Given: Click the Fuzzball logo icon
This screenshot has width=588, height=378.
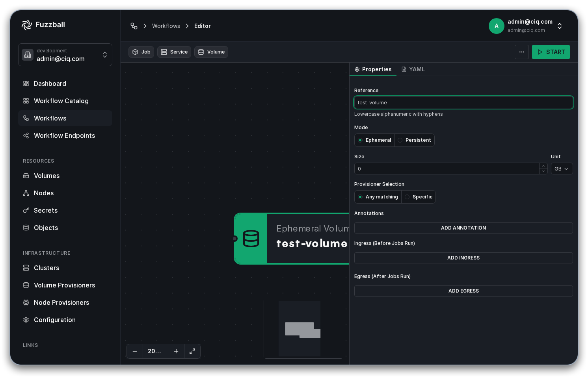Looking at the screenshot, I should point(27,25).
